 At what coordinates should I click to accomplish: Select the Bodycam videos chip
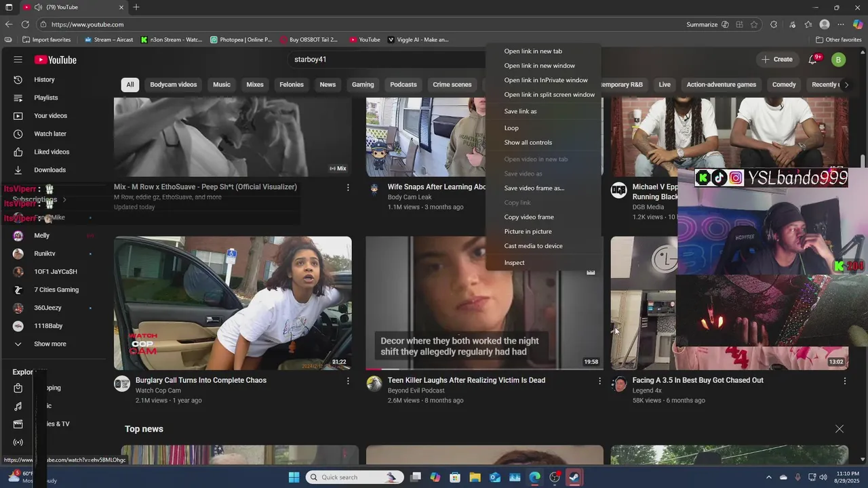click(174, 85)
